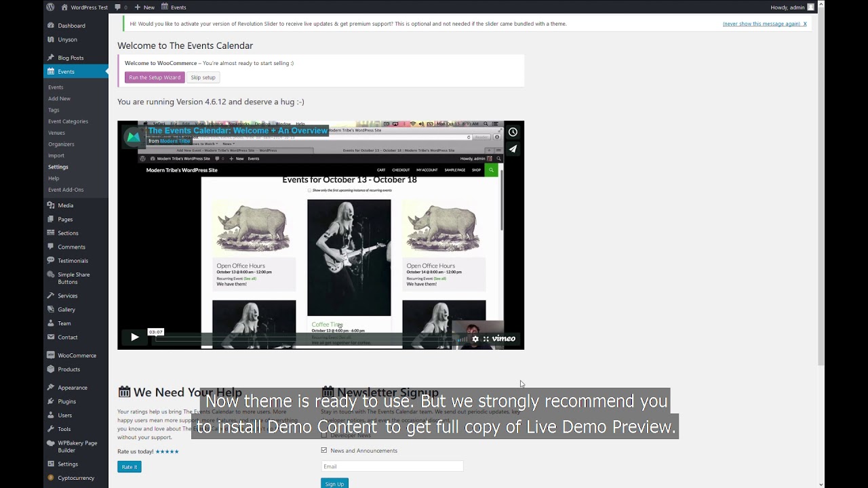The height and width of the screenshot is (488, 868).
Task: Open the Plugins menu icon
Action: pyautogui.click(x=51, y=401)
